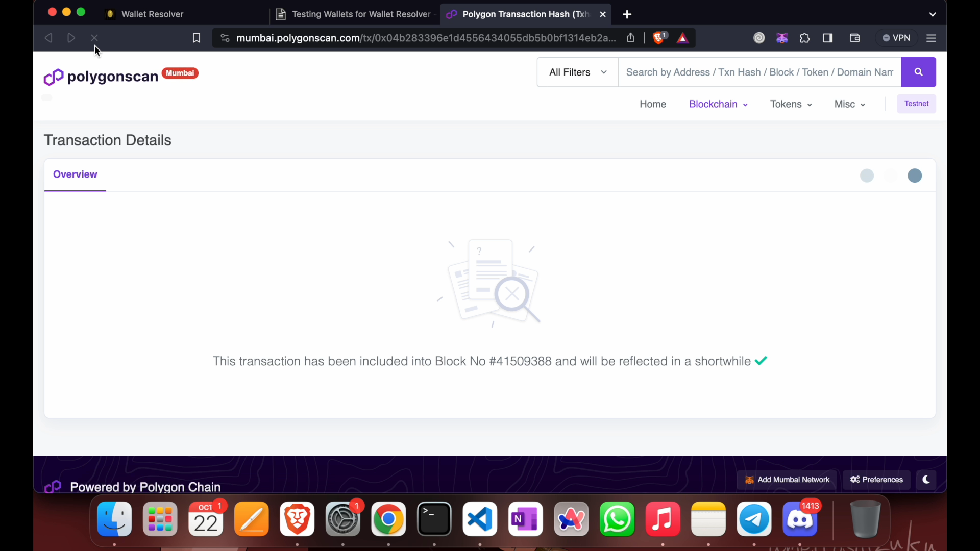Focus the search by address input field
The width and height of the screenshot is (980, 551).
759,72
